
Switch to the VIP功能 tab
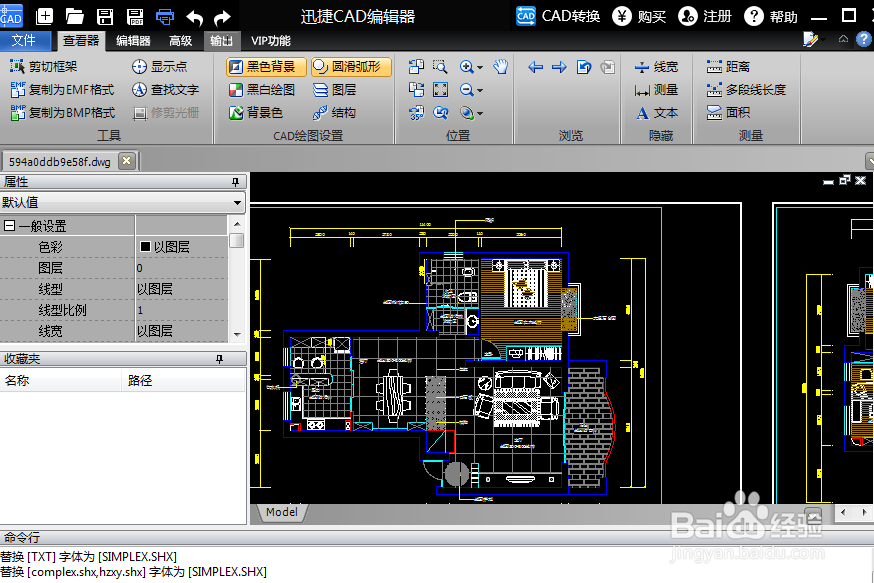tap(271, 41)
